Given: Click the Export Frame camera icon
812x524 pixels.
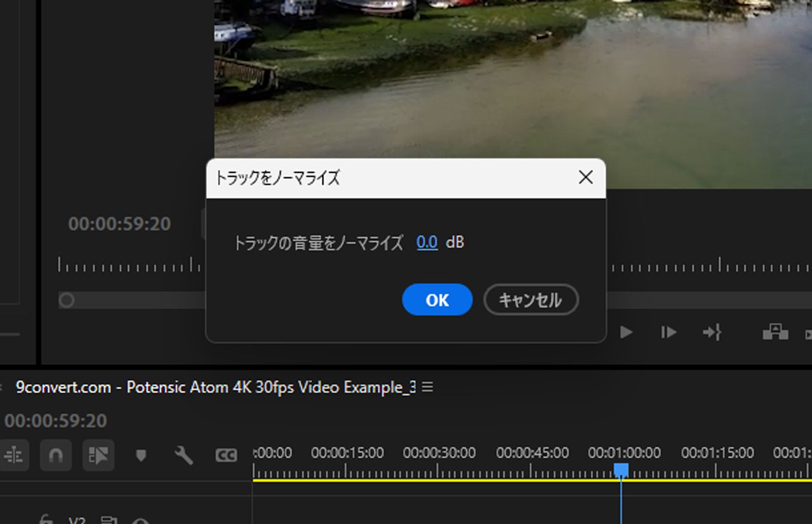Looking at the screenshot, I should (776, 332).
